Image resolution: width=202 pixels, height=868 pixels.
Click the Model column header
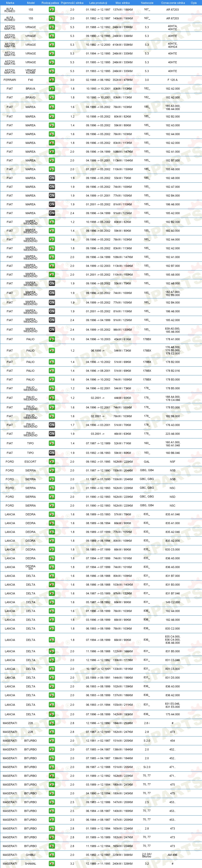coord(31,3)
